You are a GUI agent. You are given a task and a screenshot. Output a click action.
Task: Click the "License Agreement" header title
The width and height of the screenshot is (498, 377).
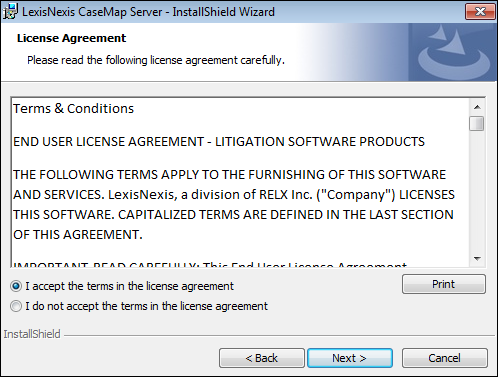click(x=71, y=38)
